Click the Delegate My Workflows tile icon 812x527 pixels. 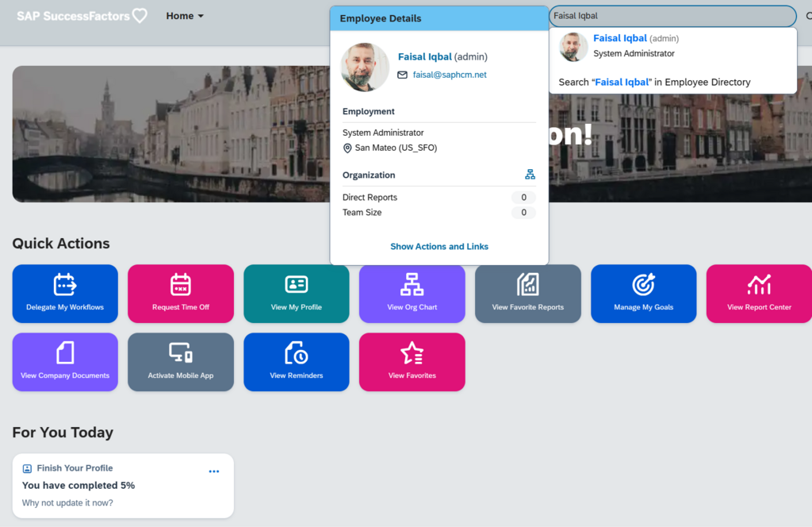64,284
